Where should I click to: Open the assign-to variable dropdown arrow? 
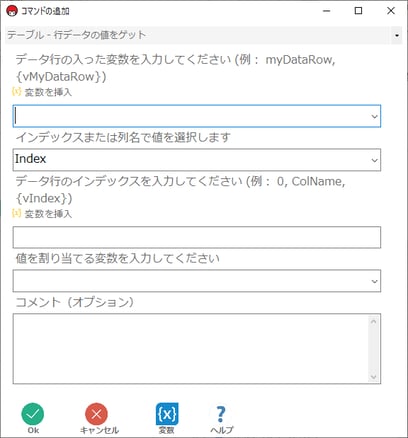click(x=374, y=281)
